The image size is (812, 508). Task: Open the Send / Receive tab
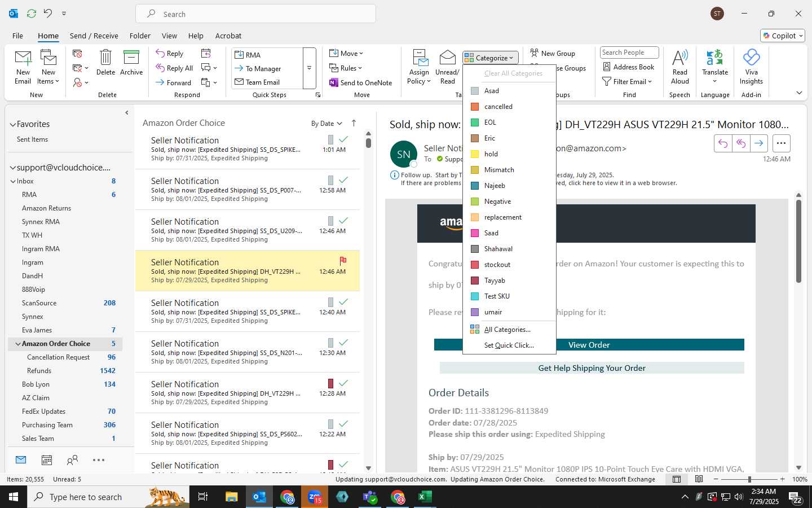coord(94,36)
